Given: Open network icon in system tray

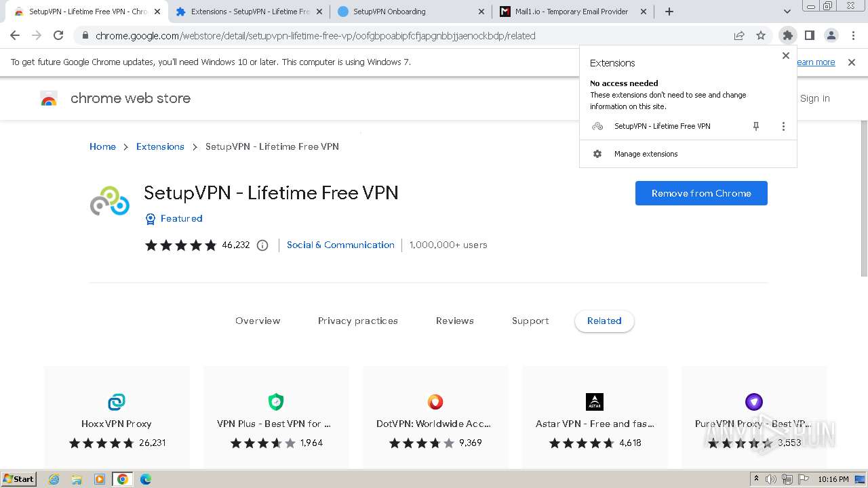Looking at the screenshot, I should (787, 479).
